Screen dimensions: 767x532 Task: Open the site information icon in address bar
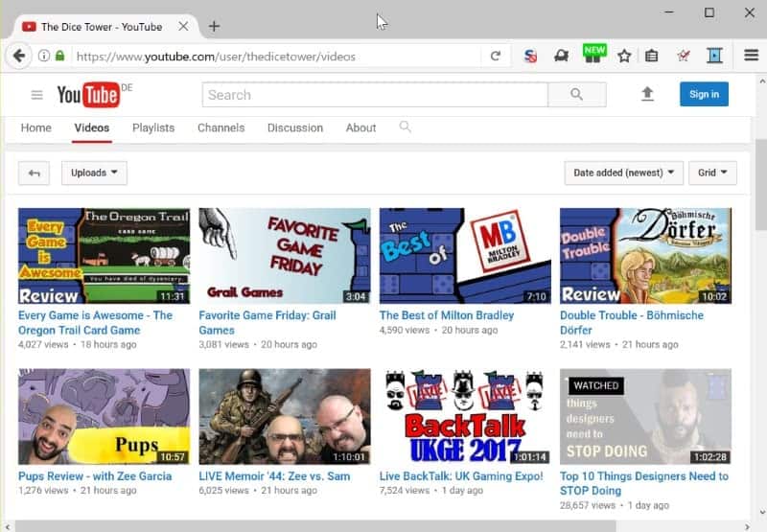click(x=43, y=56)
